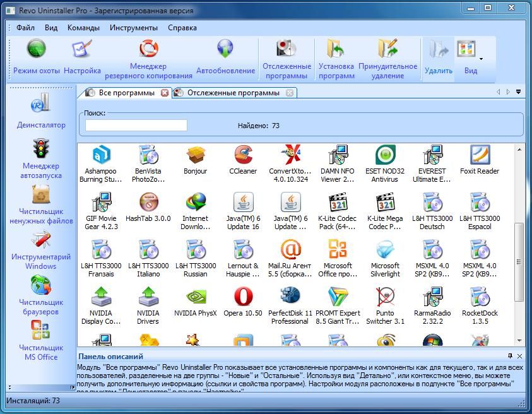Select ESET NOD32 Antivirus icon
532x414 pixels.
pyautogui.click(x=385, y=155)
